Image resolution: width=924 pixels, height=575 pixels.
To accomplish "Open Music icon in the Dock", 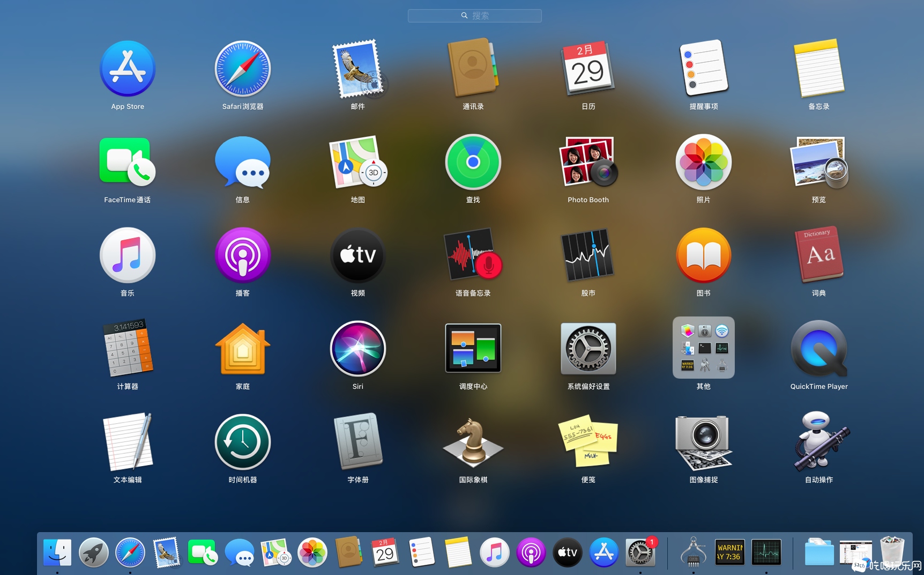I will tap(495, 552).
